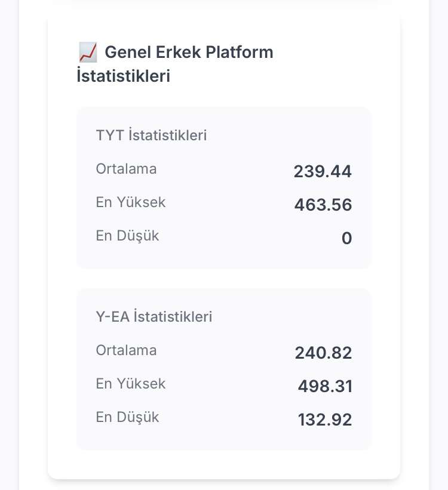The height and width of the screenshot is (490, 448).
Task: Click the Y-EA İstatistikleri section title
Action: [x=154, y=316]
